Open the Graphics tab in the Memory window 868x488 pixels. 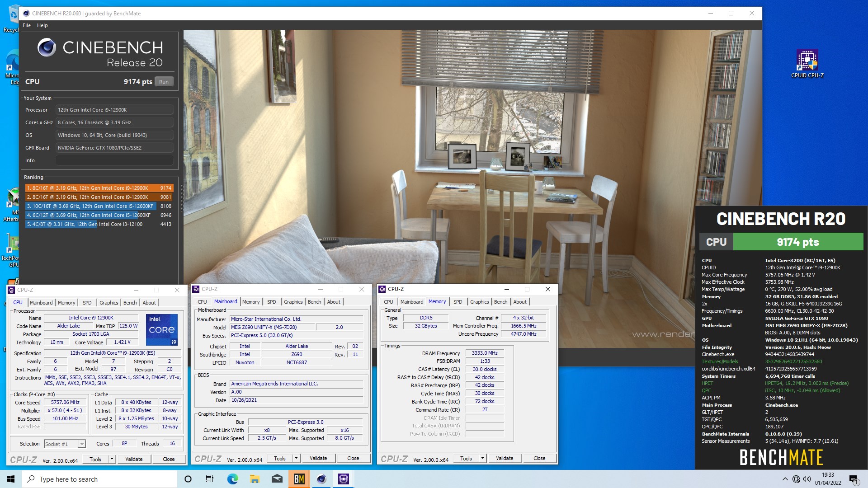pyautogui.click(x=480, y=302)
